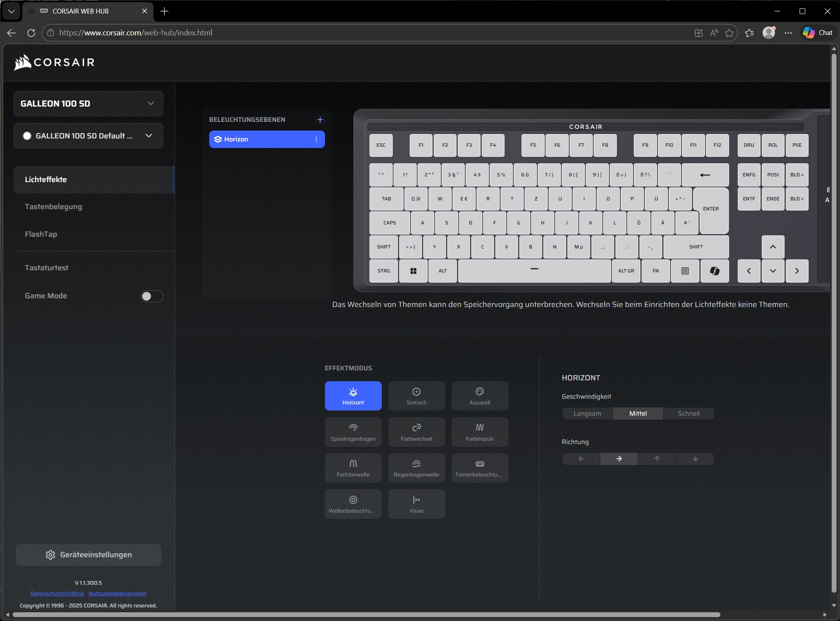The height and width of the screenshot is (621, 840).
Task: Set Geschwindigkeit to Schnell
Action: [x=688, y=414]
